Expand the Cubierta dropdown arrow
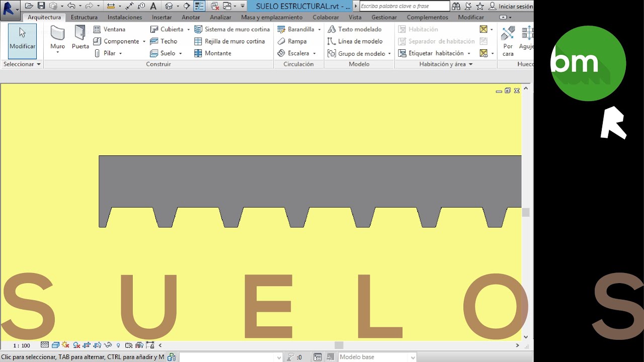 tap(188, 29)
